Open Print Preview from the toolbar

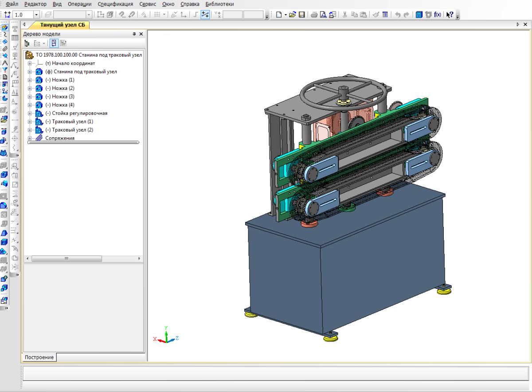tap(322, 15)
